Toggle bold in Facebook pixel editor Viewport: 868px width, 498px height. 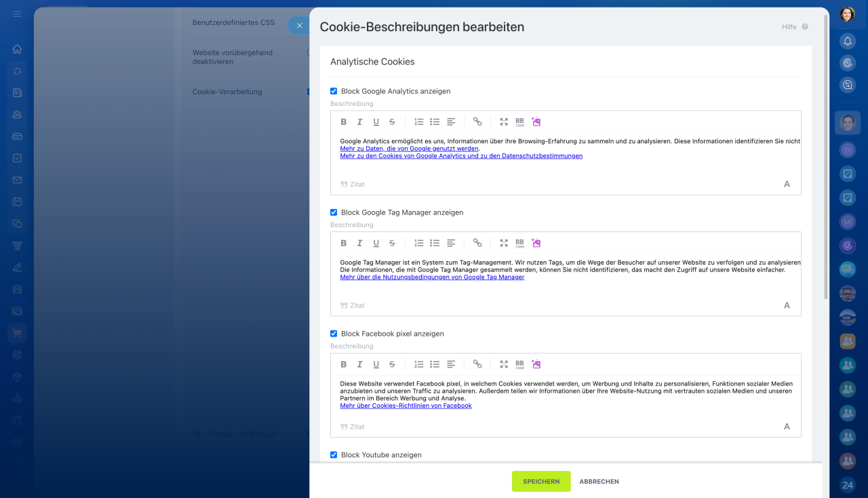tap(343, 364)
